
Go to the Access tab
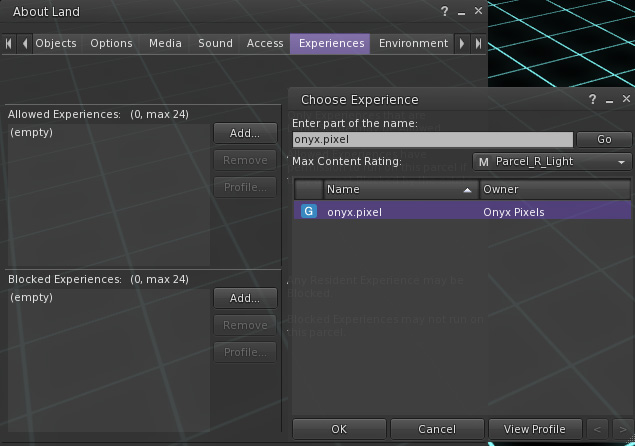[x=265, y=43]
